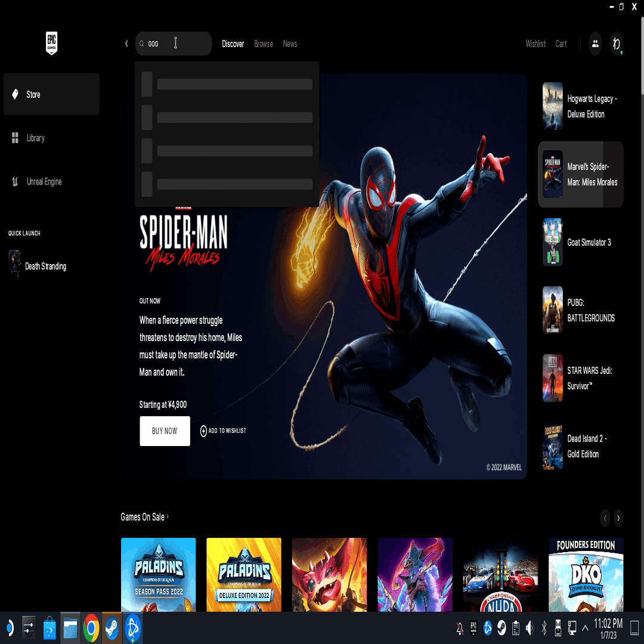Click the Steam tray icon
Viewport: 644px width, 644px height.
501,627
